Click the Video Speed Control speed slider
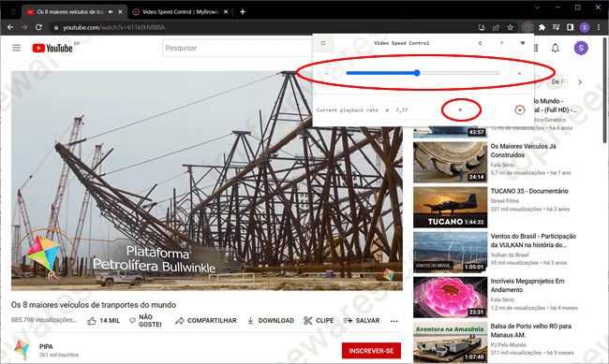This screenshot has height=364, width=609. coord(423,73)
